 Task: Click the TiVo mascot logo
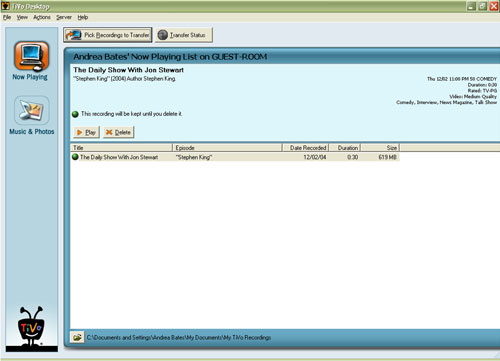click(x=31, y=327)
